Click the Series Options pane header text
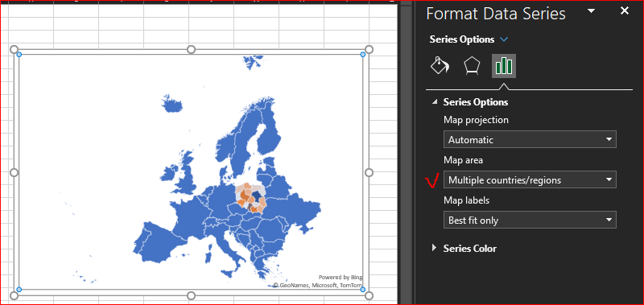 (462, 39)
